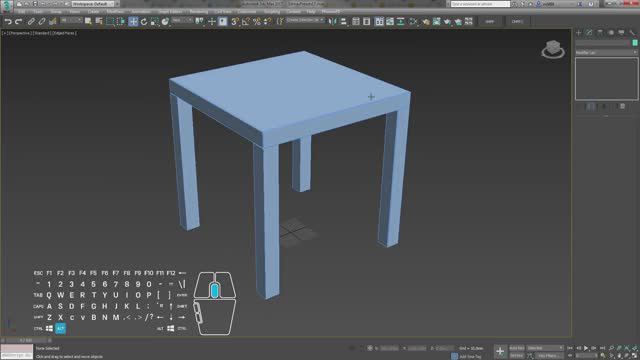Open Edit Named Selection Sets
This screenshot has height=360, width=640.
pyautogui.click(x=280, y=21)
